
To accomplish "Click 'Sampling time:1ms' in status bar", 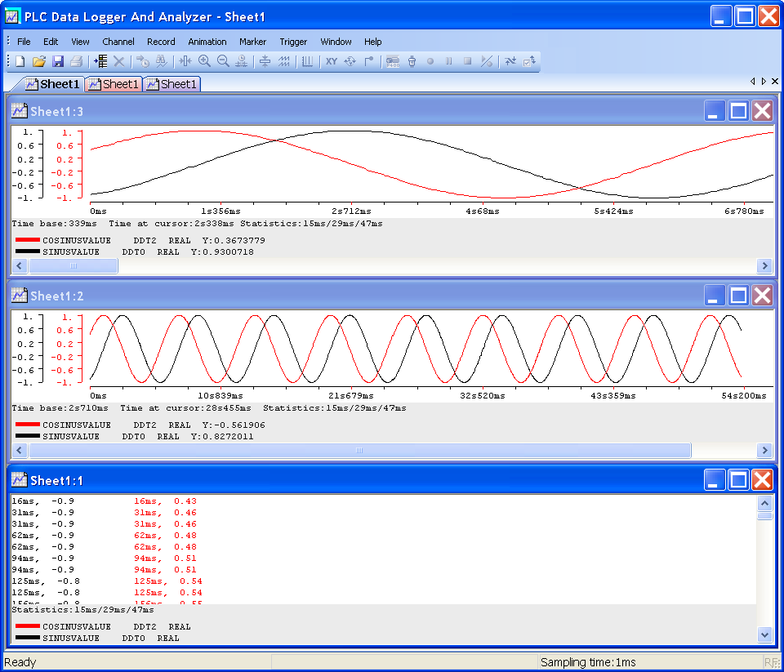I will tap(588, 662).
